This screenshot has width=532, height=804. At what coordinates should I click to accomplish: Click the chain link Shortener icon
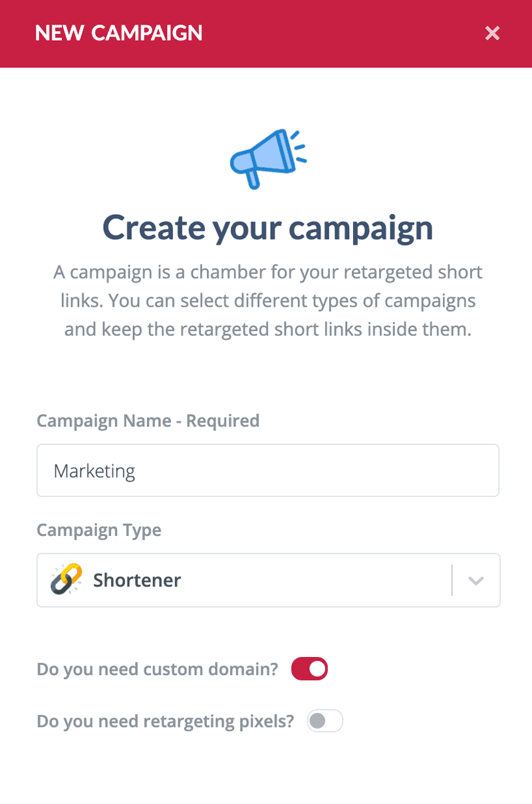66,579
